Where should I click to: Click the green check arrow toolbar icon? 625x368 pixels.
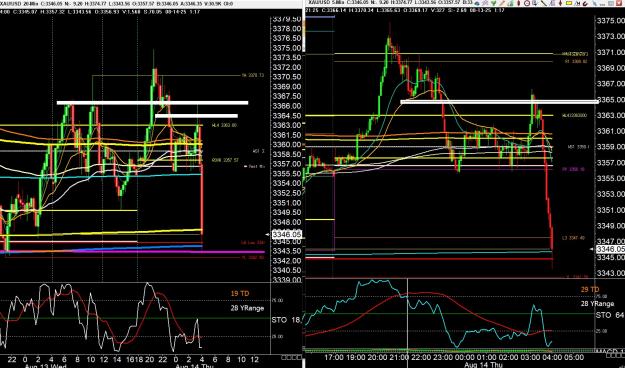pos(493,3)
